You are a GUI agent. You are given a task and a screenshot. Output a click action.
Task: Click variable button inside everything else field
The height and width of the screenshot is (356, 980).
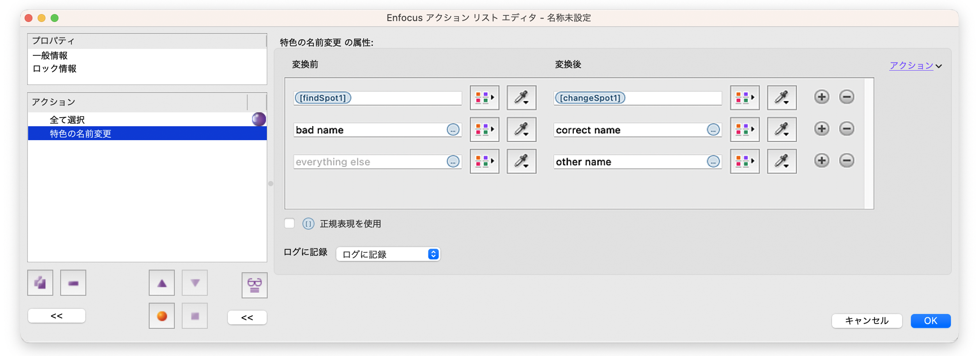pos(453,161)
